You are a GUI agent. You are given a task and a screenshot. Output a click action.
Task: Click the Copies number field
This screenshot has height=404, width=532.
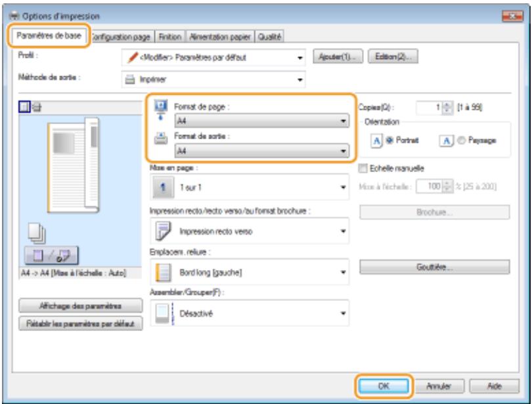pyautogui.click(x=429, y=108)
